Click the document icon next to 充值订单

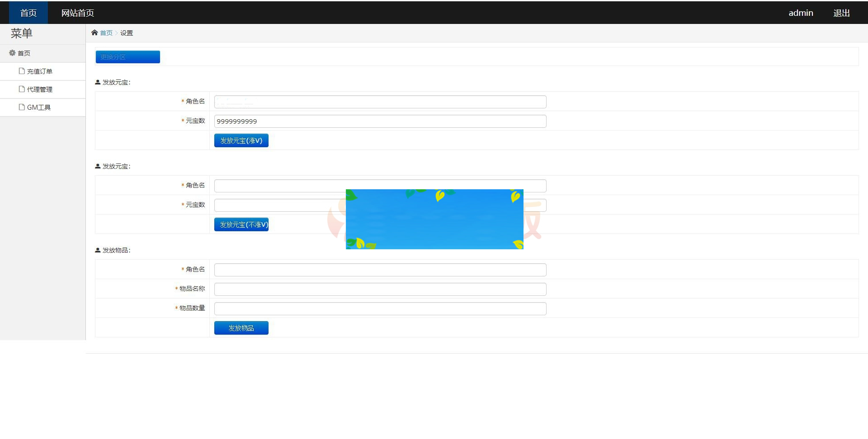pos(21,71)
